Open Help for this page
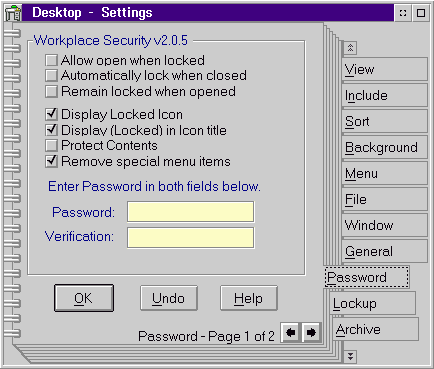 (x=249, y=298)
